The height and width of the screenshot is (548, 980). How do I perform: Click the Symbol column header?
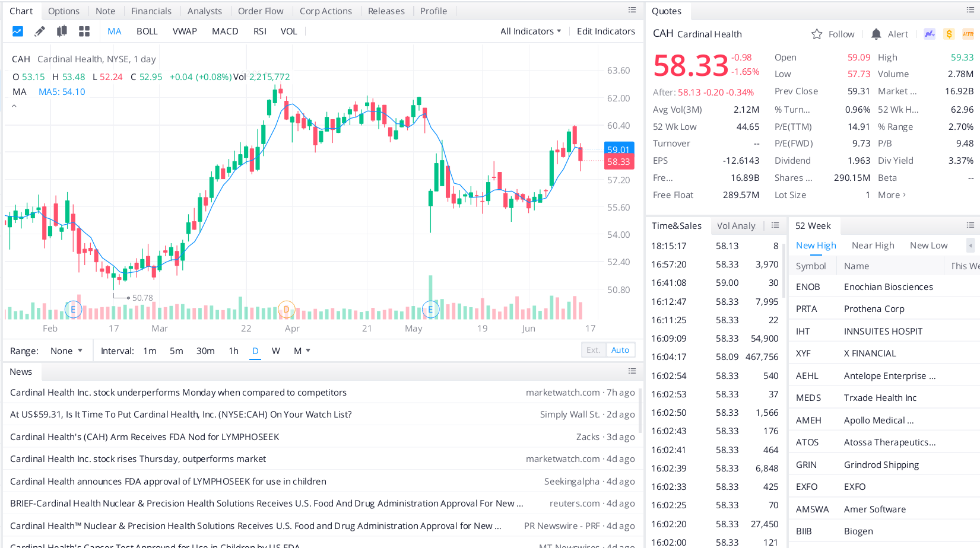coord(811,266)
